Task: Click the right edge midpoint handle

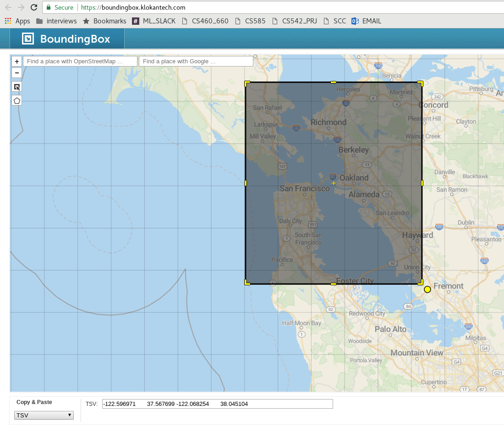Action: click(x=422, y=183)
